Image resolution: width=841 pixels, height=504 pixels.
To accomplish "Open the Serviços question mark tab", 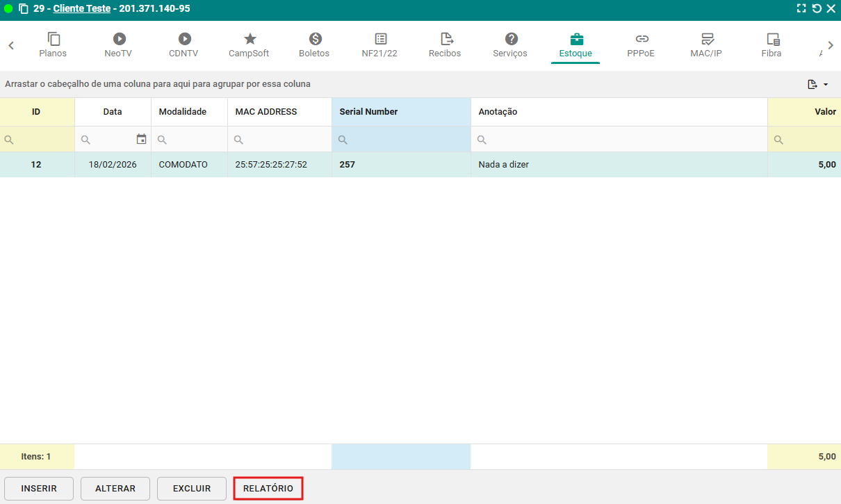I will tap(511, 40).
